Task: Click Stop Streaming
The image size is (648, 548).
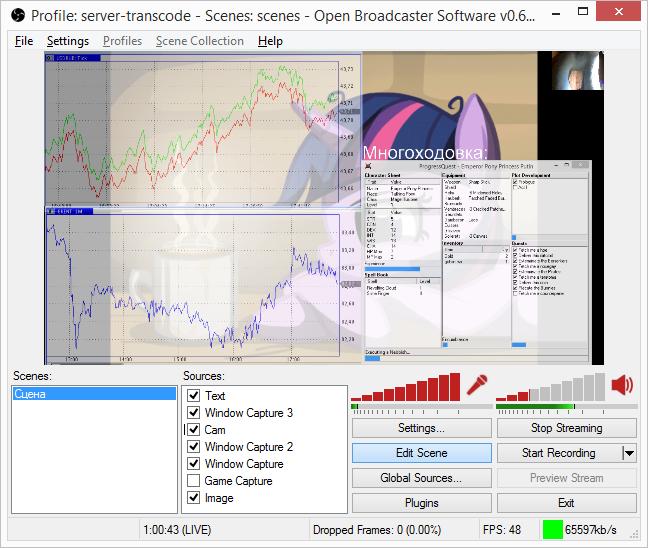Action: 567,428
